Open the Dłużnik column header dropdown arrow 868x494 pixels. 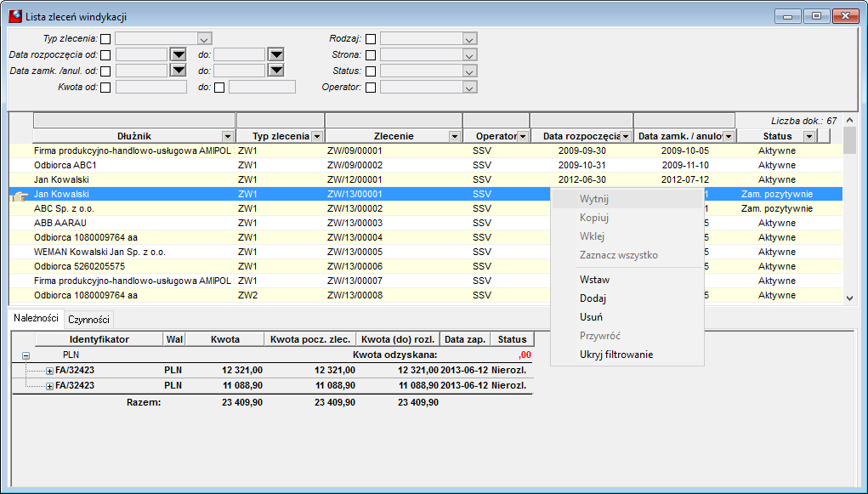227,136
